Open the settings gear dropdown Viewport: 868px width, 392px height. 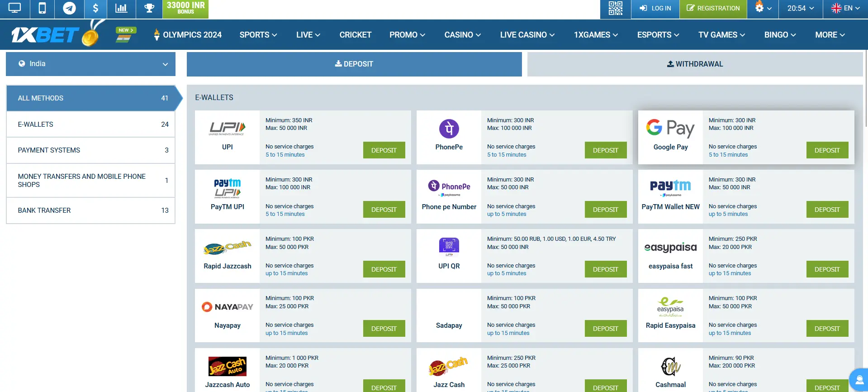763,8
